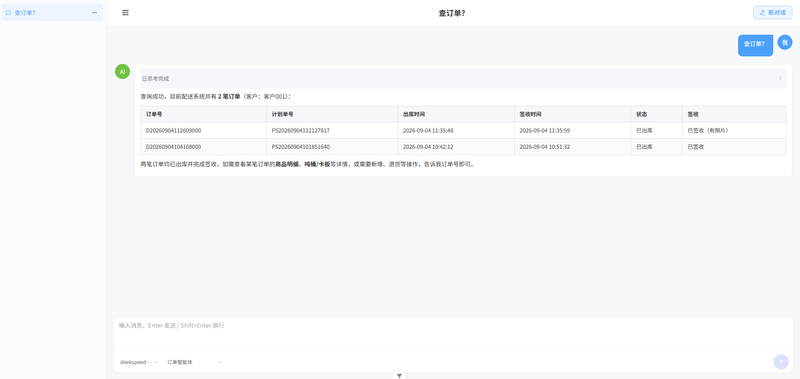Click the chat bubble icon beside 查订单?

[8, 13]
